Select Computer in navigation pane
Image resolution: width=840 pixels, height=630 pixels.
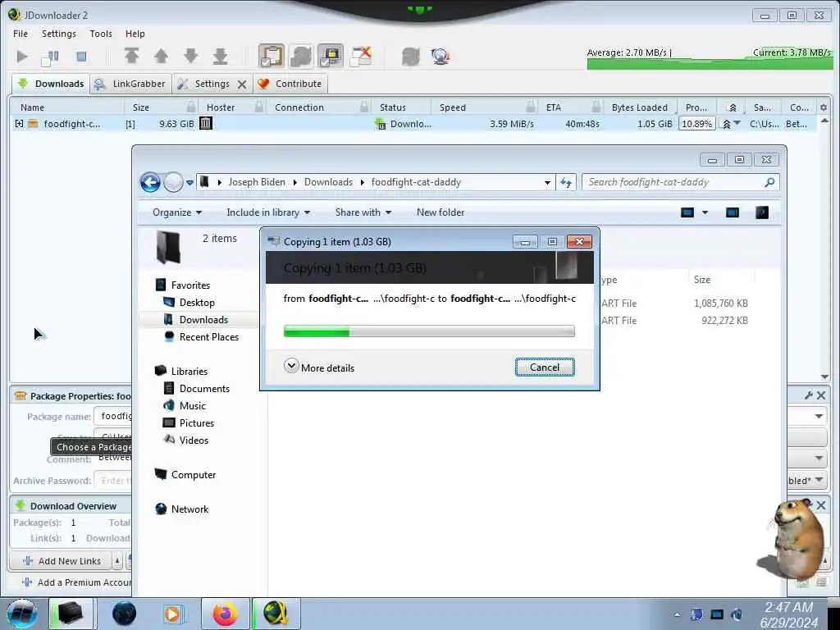click(194, 475)
